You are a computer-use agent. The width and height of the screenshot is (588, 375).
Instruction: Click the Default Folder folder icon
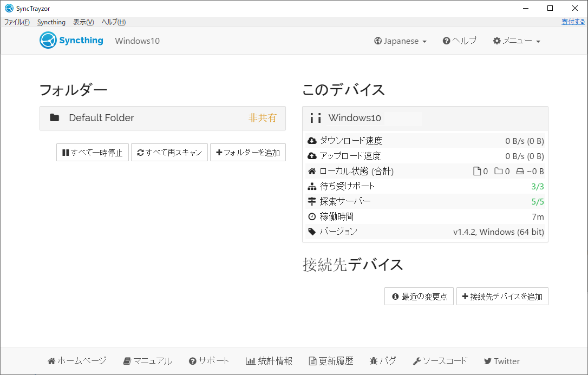tap(55, 117)
